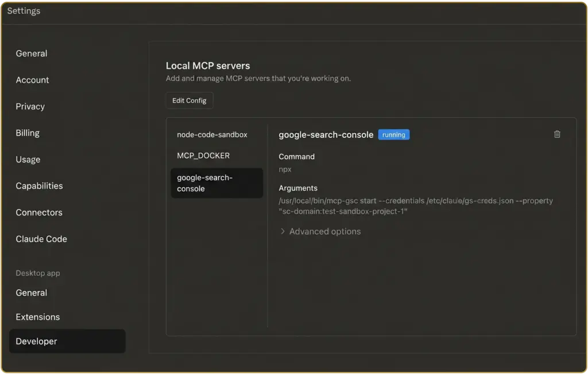Image resolution: width=588 pixels, height=375 pixels.
Task: Click the Local MCP servers heading
Action: tap(208, 65)
